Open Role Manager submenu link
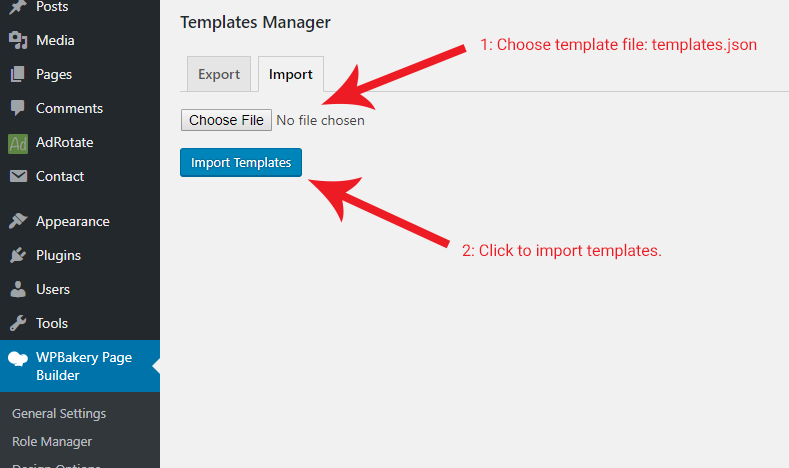 click(x=52, y=442)
